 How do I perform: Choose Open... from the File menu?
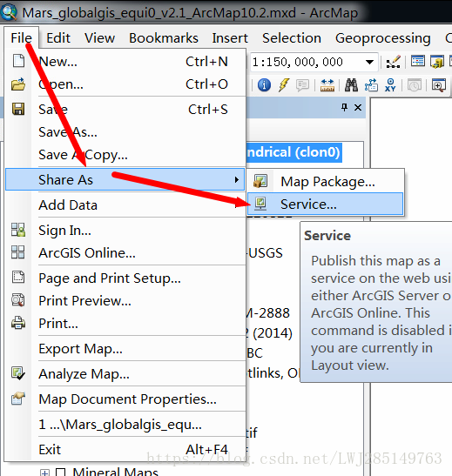pyautogui.click(x=125, y=84)
